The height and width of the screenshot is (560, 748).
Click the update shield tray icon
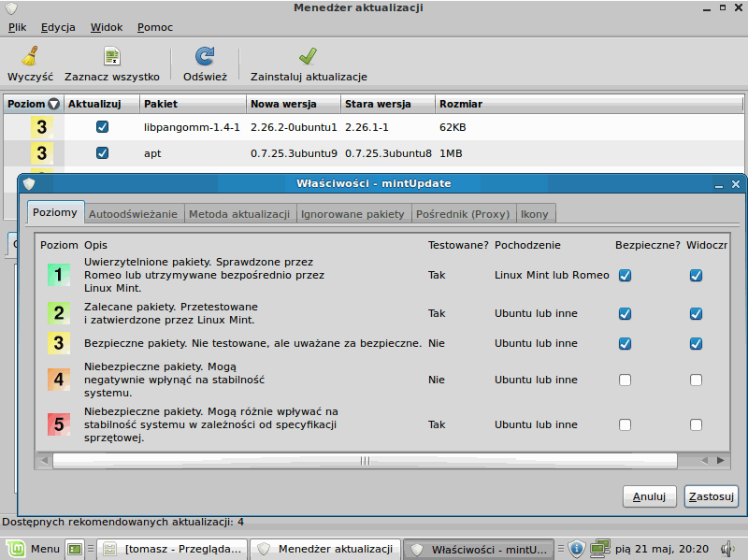tap(576, 549)
